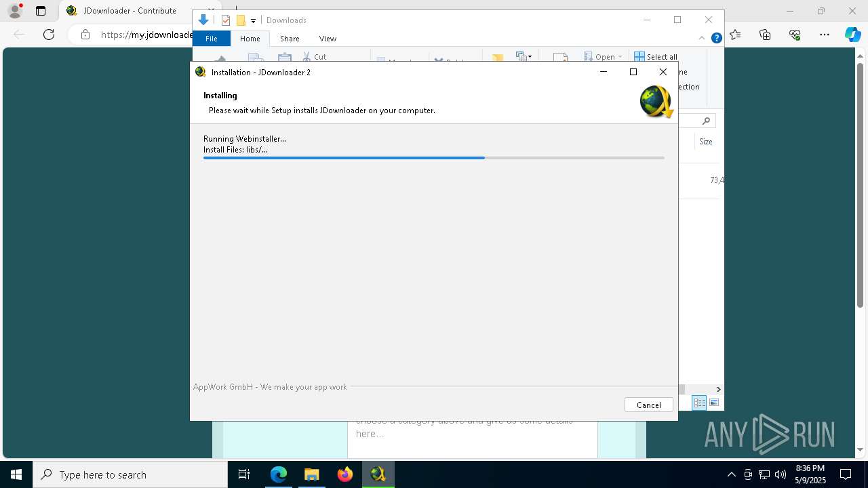Open Microsoft Edge from the taskbar
This screenshot has width=868, height=488.
(x=279, y=474)
